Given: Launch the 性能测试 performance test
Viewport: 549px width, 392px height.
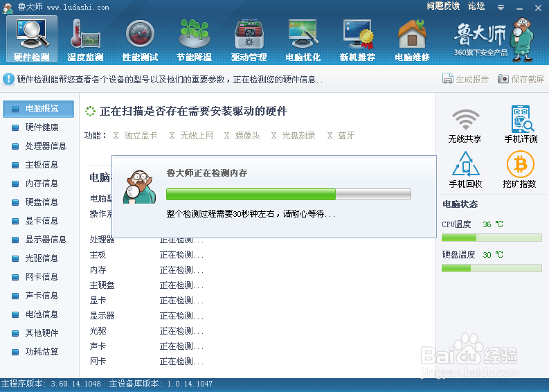Looking at the screenshot, I should tap(140, 39).
